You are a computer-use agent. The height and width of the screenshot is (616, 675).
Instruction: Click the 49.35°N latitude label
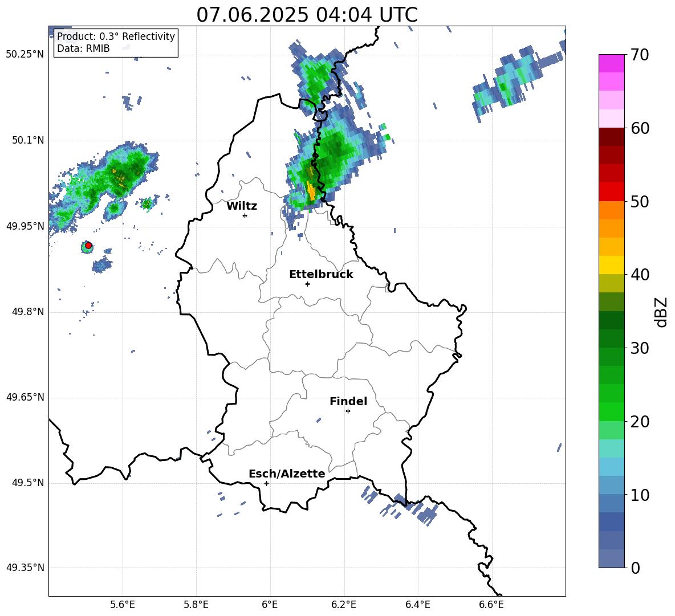pos(25,568)
